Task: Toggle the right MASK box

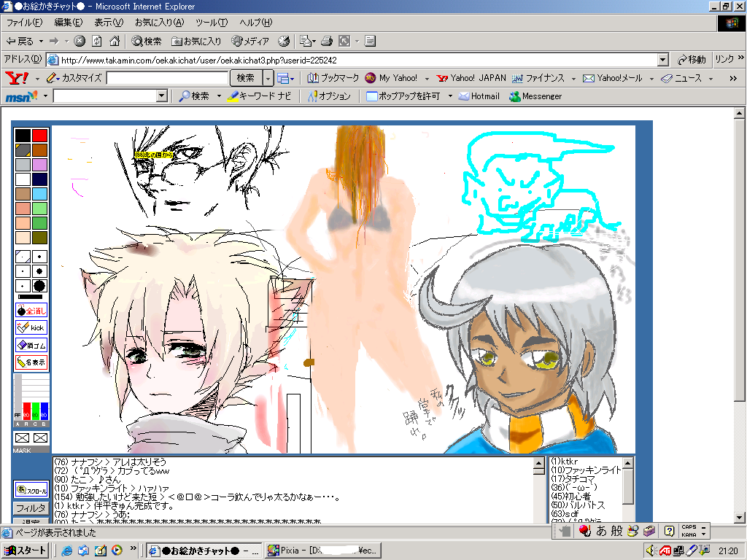Action: pyautogui.click(x=41, y=438)
